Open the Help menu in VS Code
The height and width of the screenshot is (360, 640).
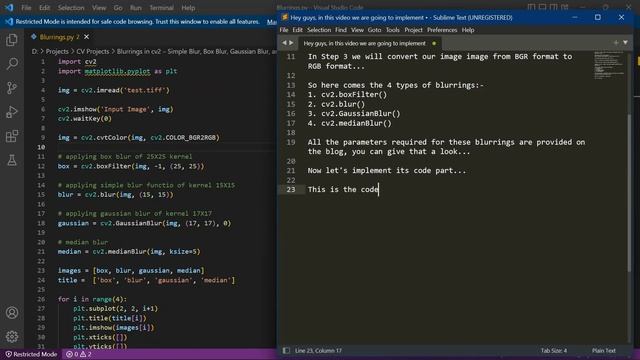coord(188,8)
